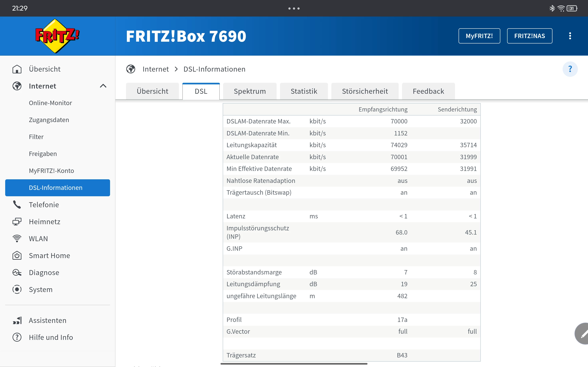
Task: Click the Diagnose waveform icon
Action: pos(17,273)
